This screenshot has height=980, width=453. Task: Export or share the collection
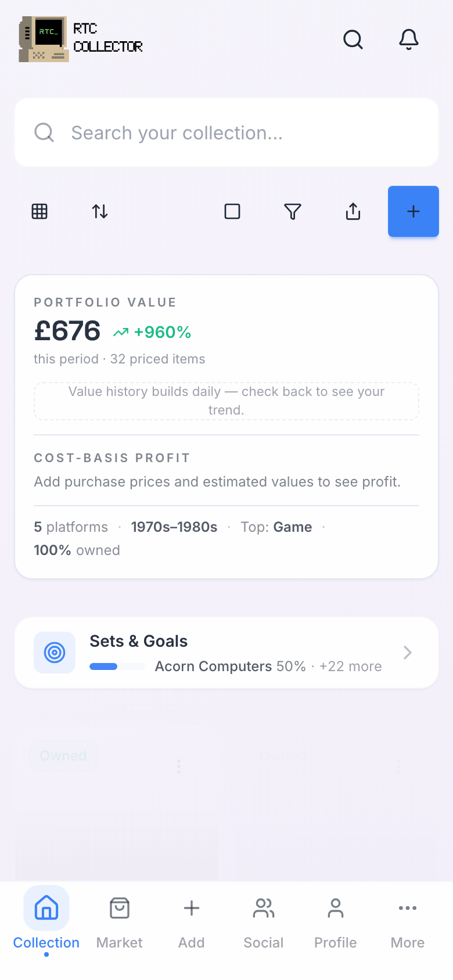[x=353, y=211]
